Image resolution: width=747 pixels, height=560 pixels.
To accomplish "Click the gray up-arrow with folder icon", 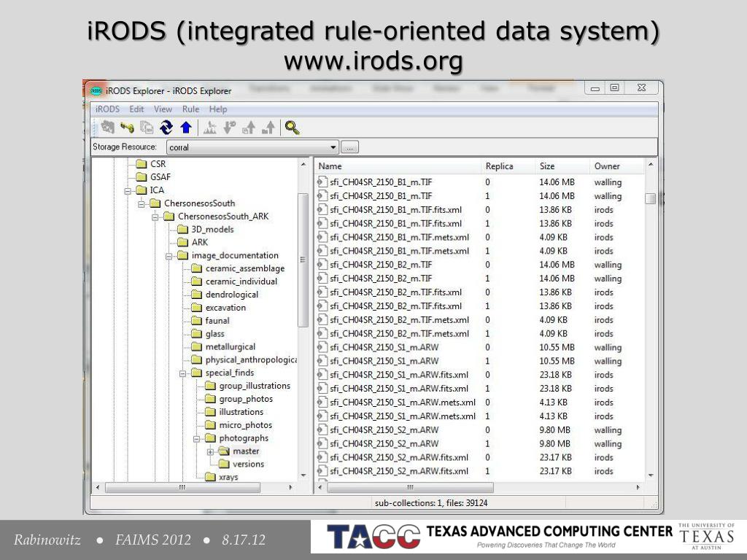I will [x=268, y=128].
